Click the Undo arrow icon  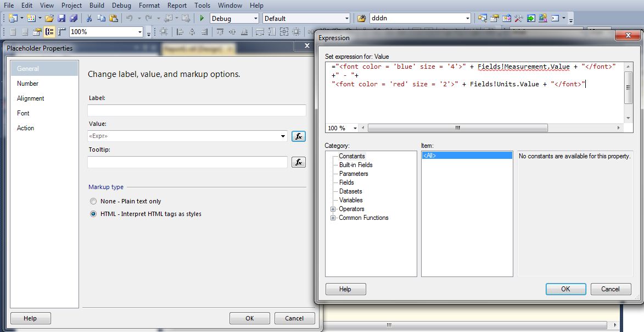[130, 18]
